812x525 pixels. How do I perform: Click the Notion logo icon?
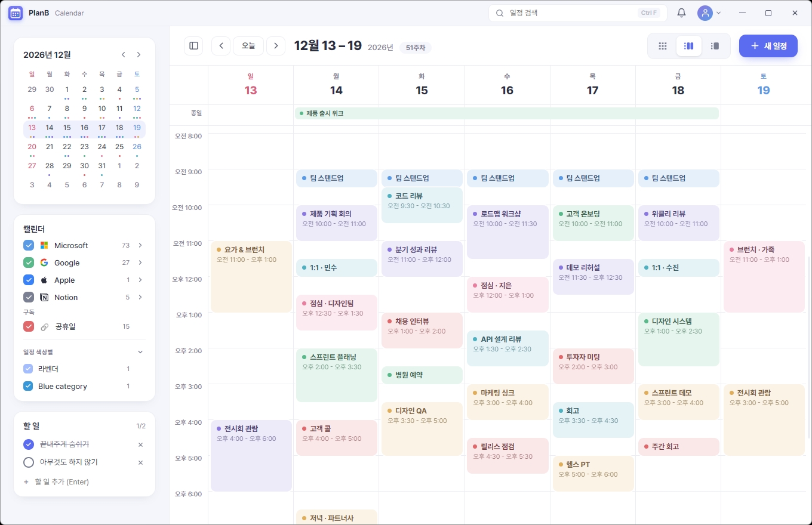point(44,297)
